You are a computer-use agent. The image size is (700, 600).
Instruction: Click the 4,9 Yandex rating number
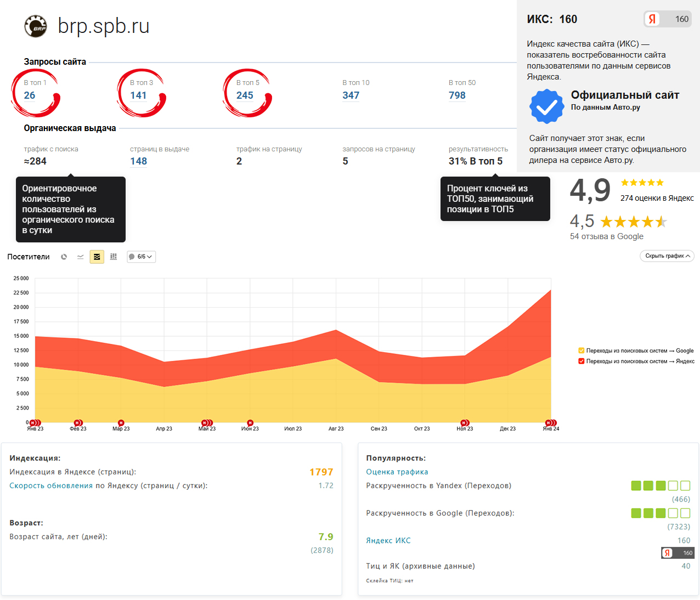[x=590, y=190]
